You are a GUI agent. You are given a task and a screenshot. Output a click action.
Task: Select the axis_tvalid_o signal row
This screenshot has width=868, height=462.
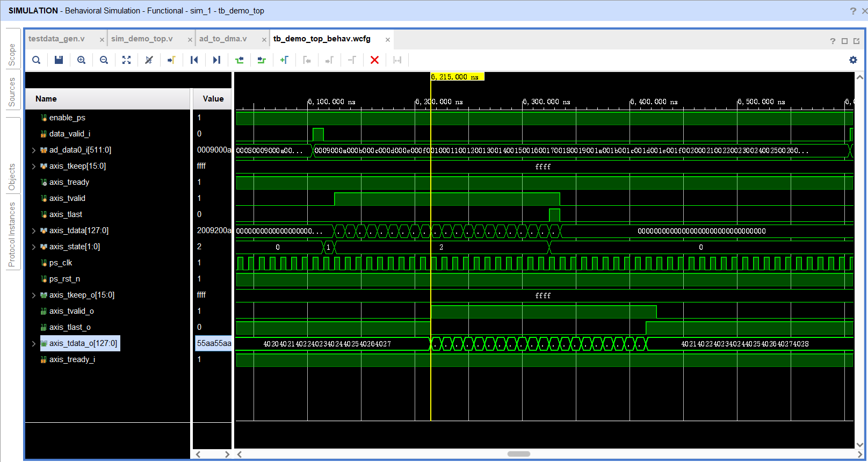tap(107, 311)
